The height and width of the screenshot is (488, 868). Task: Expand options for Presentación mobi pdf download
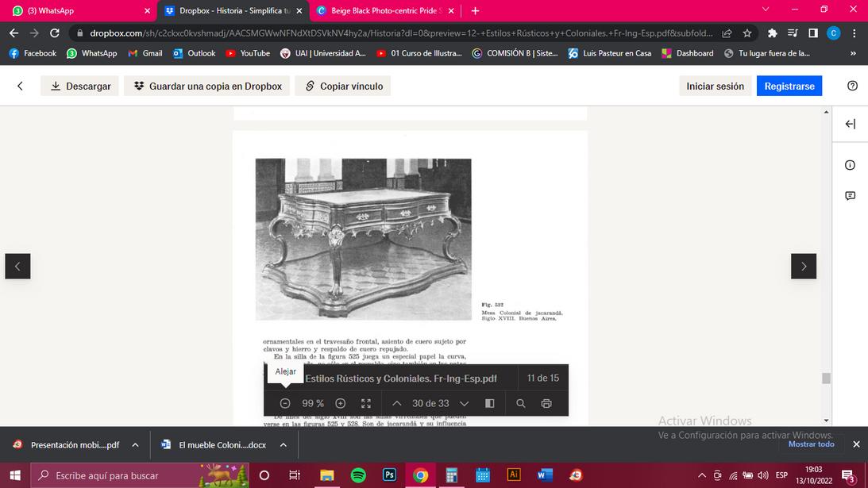tap(135, 445)
